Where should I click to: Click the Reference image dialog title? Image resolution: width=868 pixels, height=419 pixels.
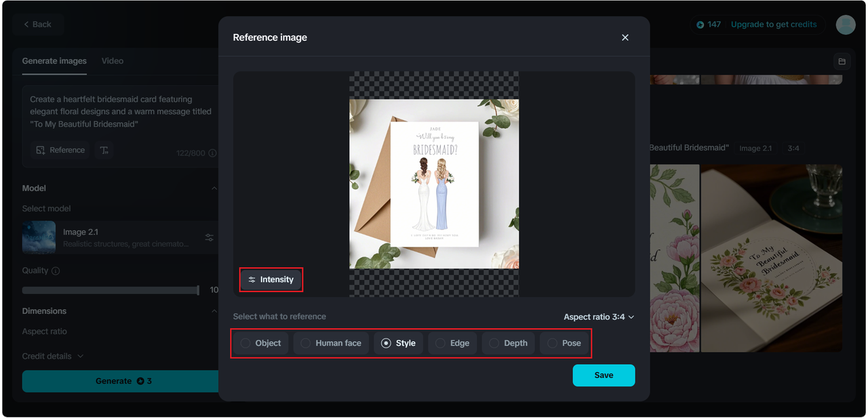[270, 37]
